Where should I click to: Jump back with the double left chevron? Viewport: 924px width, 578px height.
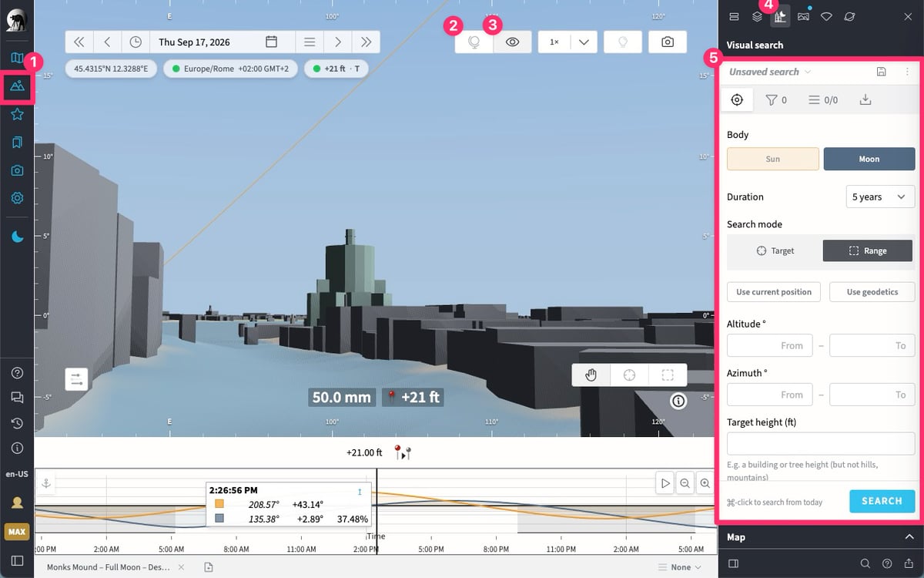pyautogui.click(x=79, y=42)
